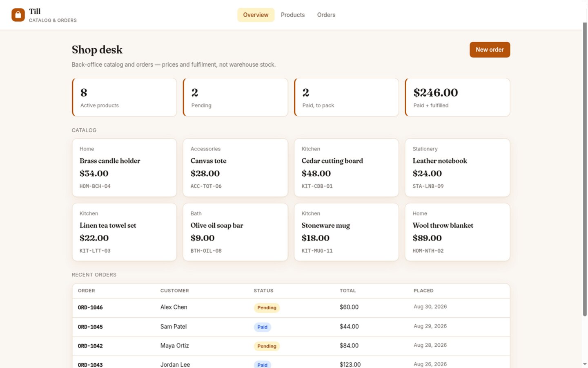Click the SKU text KIT-CDB-01
588x368 pixels.
[x=317, y=186]
